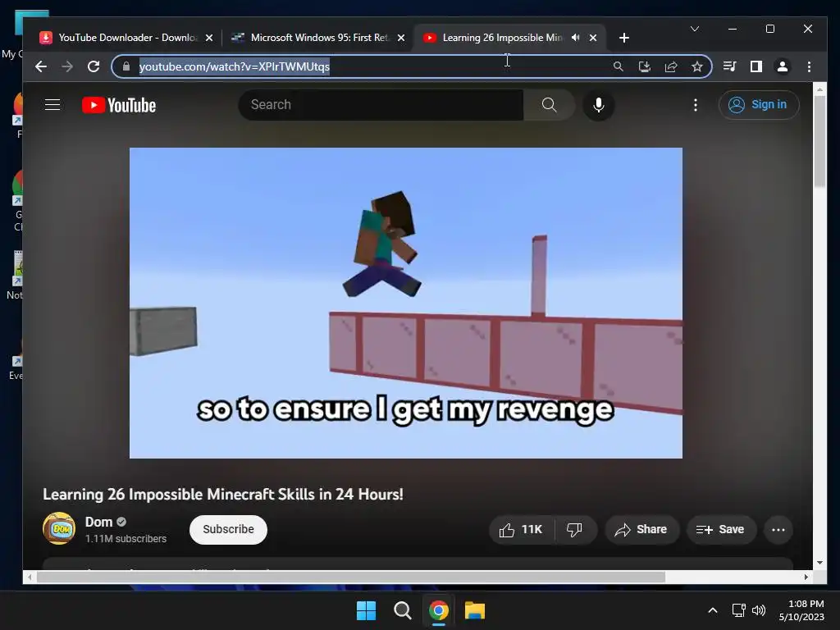The height and width of the screenshot is (630, 840).
Task: Click the YouTube Search field
Action: tap(381, 105)
